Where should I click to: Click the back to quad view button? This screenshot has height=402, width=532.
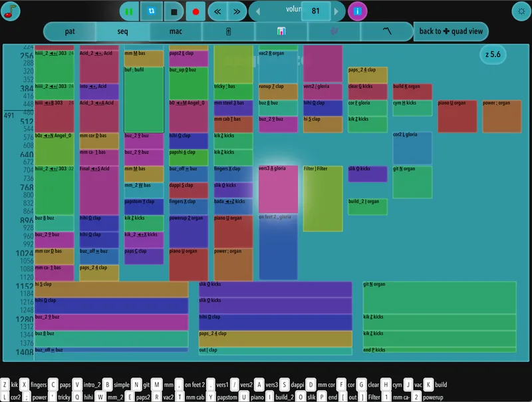tap(451, 31)
